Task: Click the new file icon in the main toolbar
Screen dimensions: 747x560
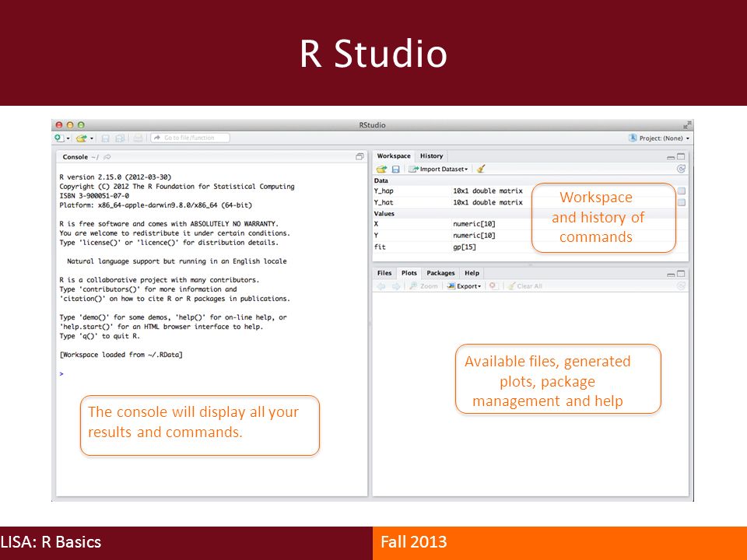Action: [59, 138]
